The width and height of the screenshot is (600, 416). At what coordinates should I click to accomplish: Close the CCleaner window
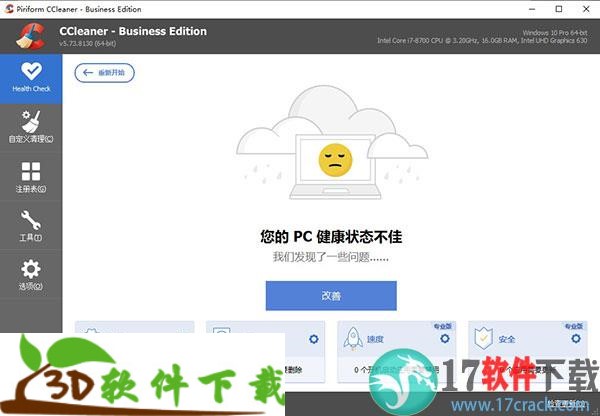[586, 9]
